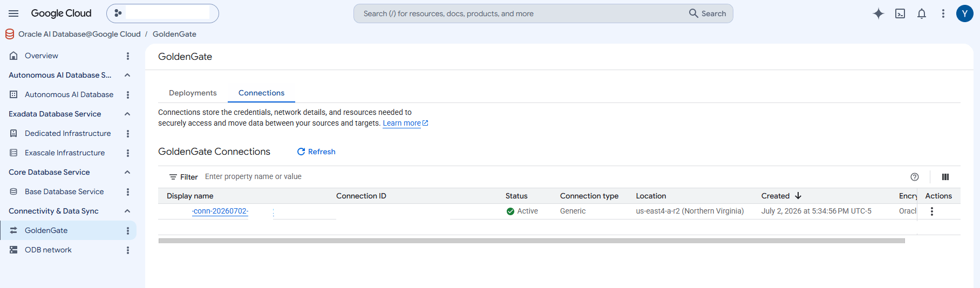Open options menu for Dedicated Infrastructure
Viewport: 980px width, 288px height.
[128, 133]
